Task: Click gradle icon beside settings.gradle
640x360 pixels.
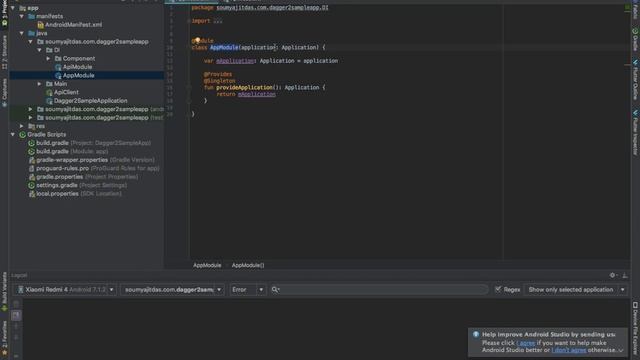Action: (x=31, y=185)
